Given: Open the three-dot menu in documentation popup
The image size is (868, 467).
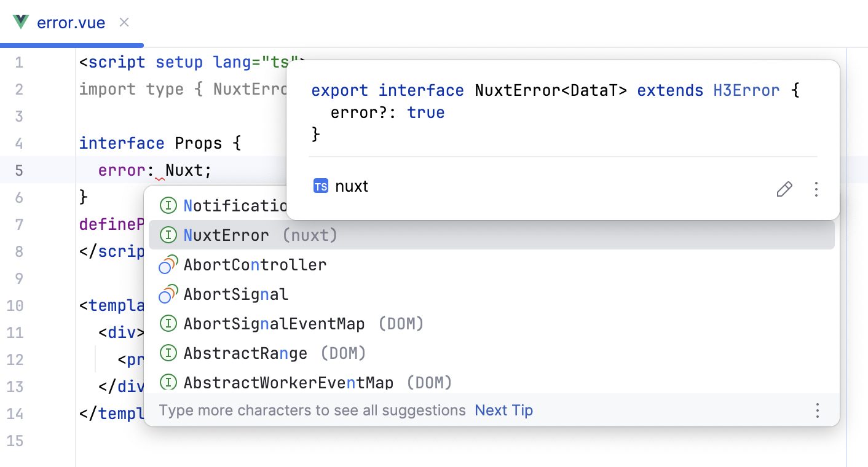Looking at the screenshot, I should [x=816, y=189].
